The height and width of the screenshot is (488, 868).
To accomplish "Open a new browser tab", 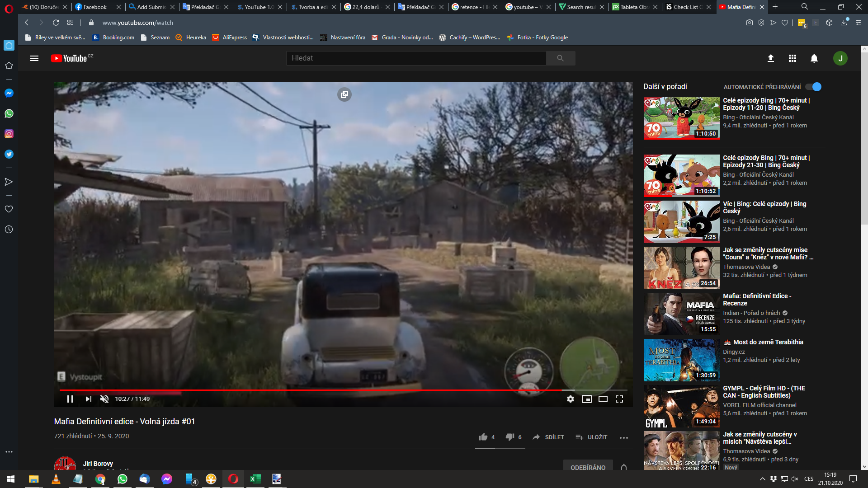I will pyautogui.click(x=775, y=7).
